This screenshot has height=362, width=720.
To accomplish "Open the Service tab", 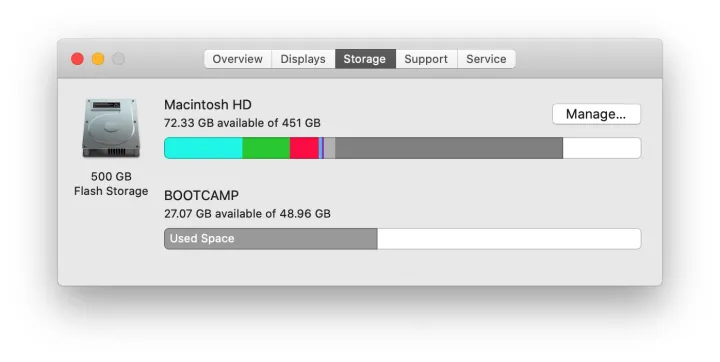I will pyautogui.click(x=486, y=59).
